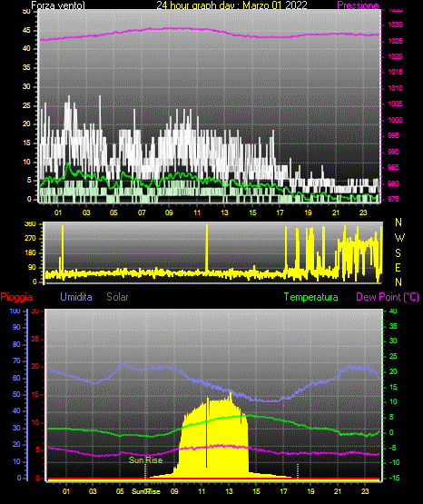Click the Pioggia legend label

tap(16, 297)
